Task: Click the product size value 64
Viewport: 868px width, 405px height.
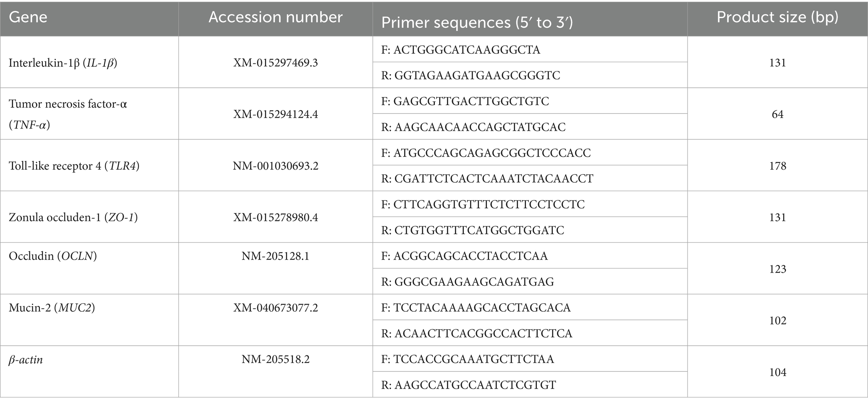Action: coord(777,114)
